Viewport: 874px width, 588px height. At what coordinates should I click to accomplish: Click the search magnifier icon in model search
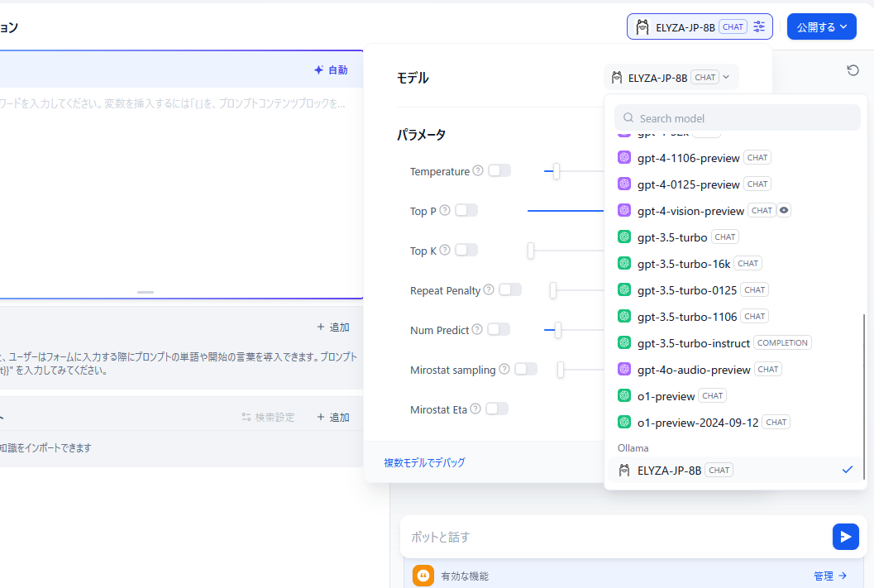[x=628, y=117]
